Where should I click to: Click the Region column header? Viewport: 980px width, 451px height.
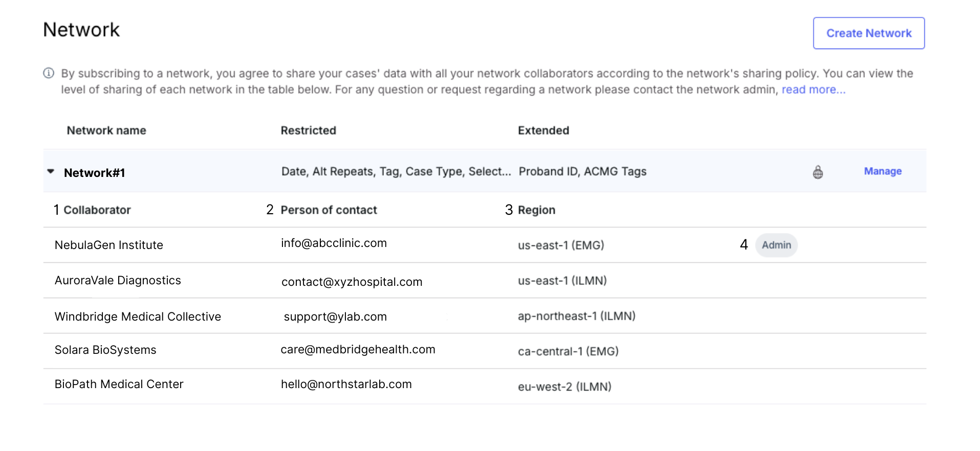536,210
